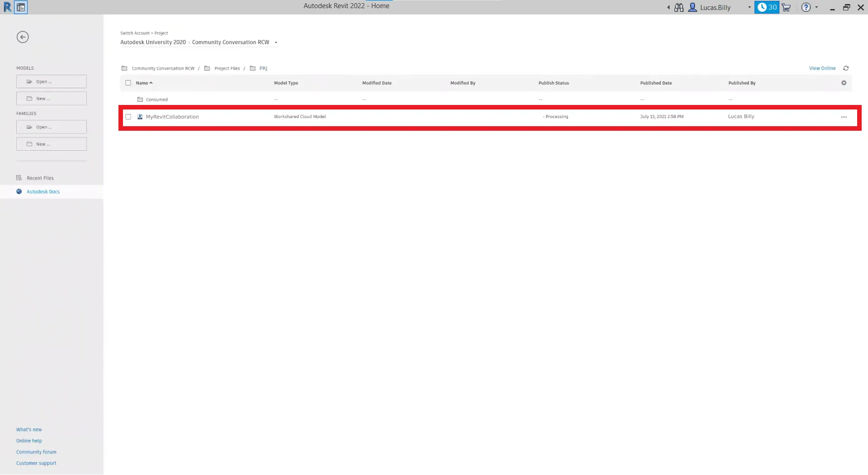This screenshot has height=475, width=868.
Task: Click the Model Type column header
Action: pyautogui.click(x=286, y=83)
